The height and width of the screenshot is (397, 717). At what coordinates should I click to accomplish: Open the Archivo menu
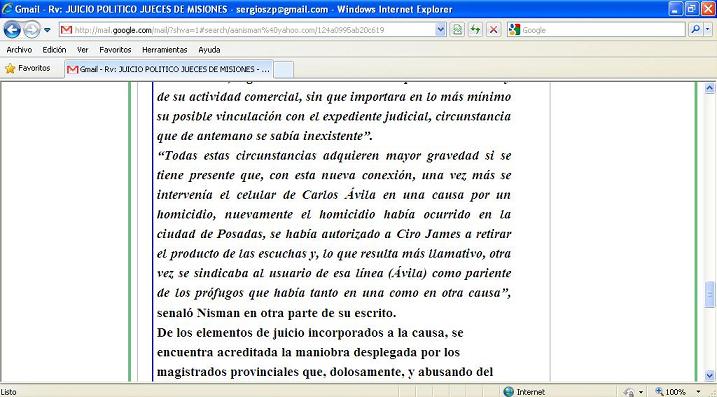pyautogui.click(x=19, y=49)
